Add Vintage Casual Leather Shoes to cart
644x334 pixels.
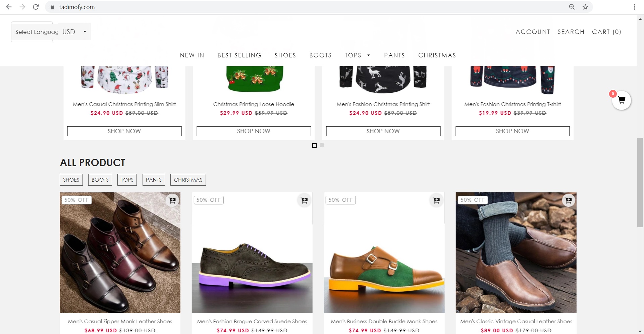point(569,200)
